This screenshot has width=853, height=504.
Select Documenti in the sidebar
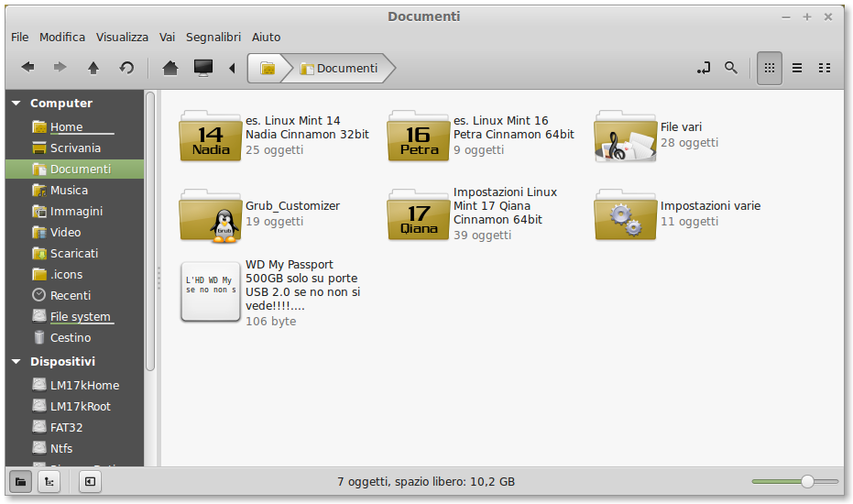click(74, 170)
